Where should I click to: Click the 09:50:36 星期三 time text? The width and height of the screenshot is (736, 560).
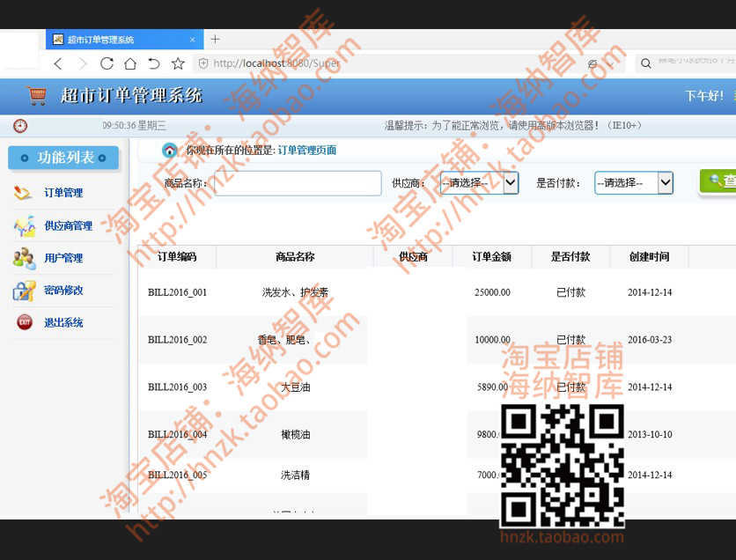click(x=134, y=126)
